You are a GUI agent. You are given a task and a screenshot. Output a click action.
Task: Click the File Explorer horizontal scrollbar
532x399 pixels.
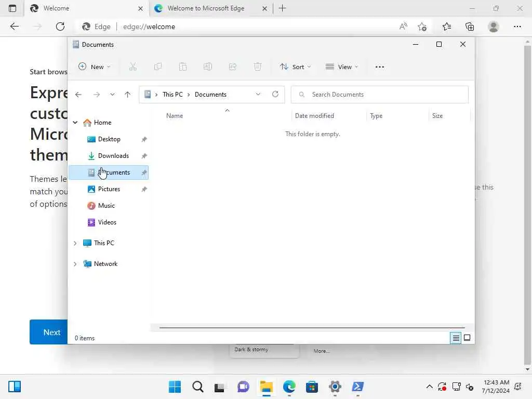pyautogui.click(x=312, y=328)
